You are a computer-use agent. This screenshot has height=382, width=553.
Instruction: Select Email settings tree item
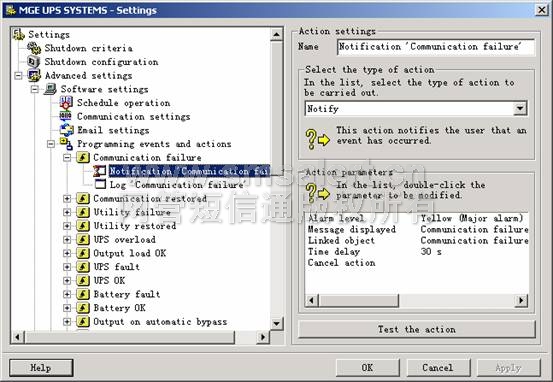(113, 130)
